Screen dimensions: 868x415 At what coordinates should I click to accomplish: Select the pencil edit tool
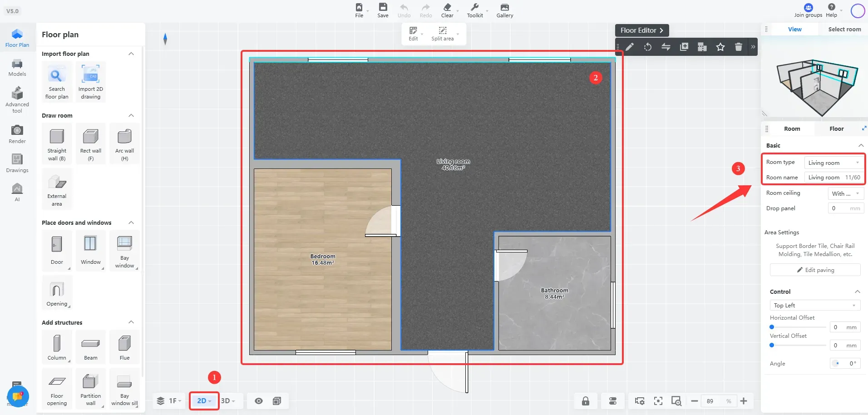(630, 47)
